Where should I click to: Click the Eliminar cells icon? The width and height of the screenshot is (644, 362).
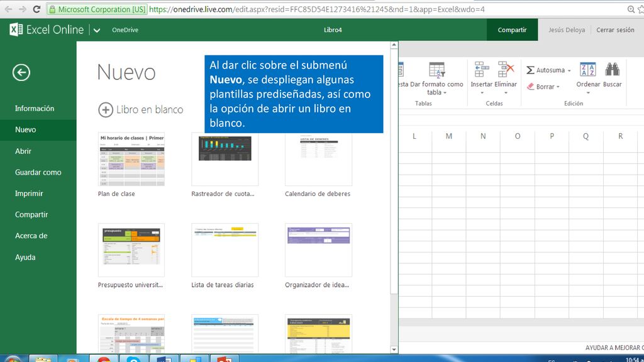[506, 69]
